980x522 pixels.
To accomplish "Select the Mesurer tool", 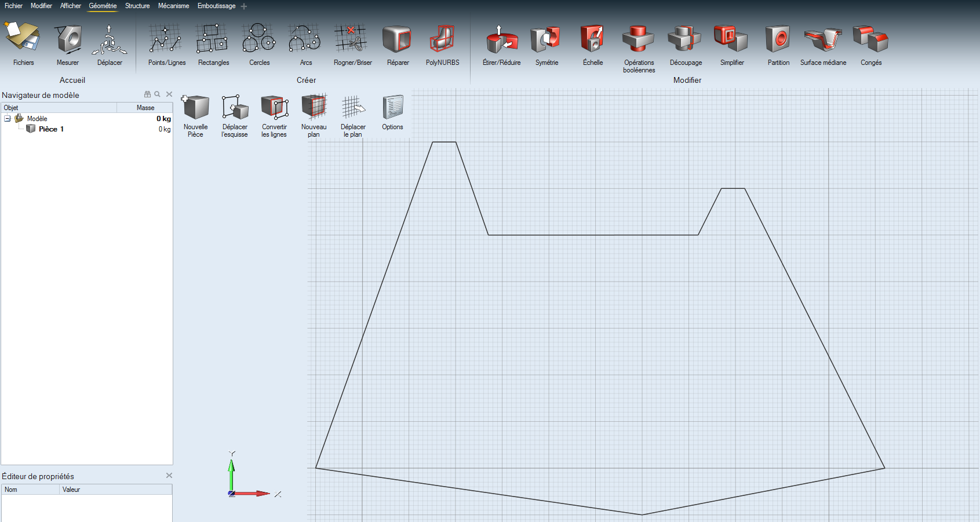I will click(x=68, y=38).
